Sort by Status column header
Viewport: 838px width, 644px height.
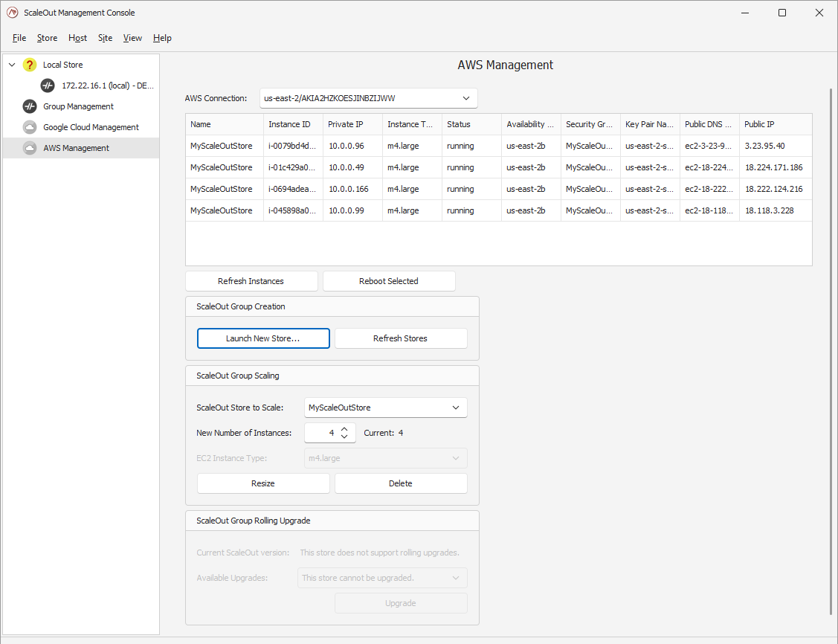coord(471,124)
